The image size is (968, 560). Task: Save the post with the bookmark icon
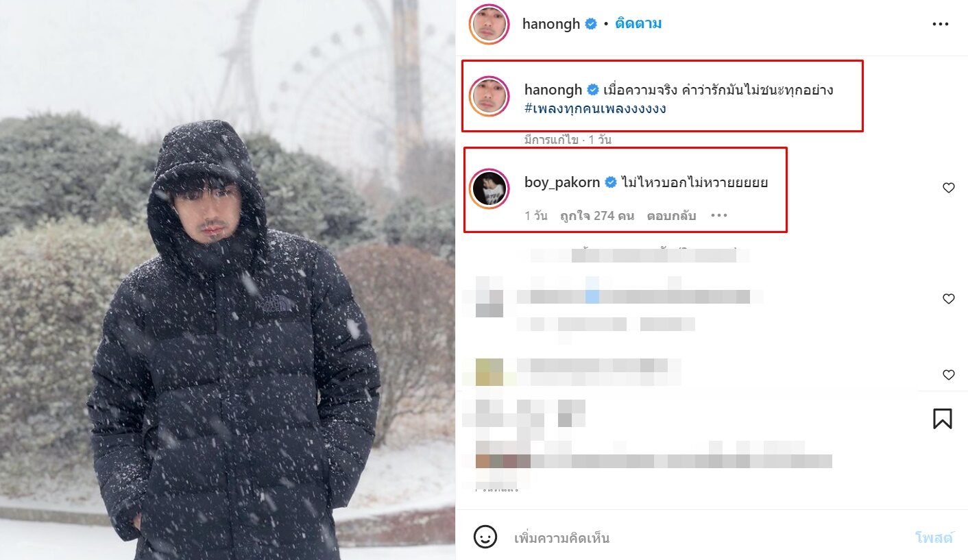coord(943,418)
